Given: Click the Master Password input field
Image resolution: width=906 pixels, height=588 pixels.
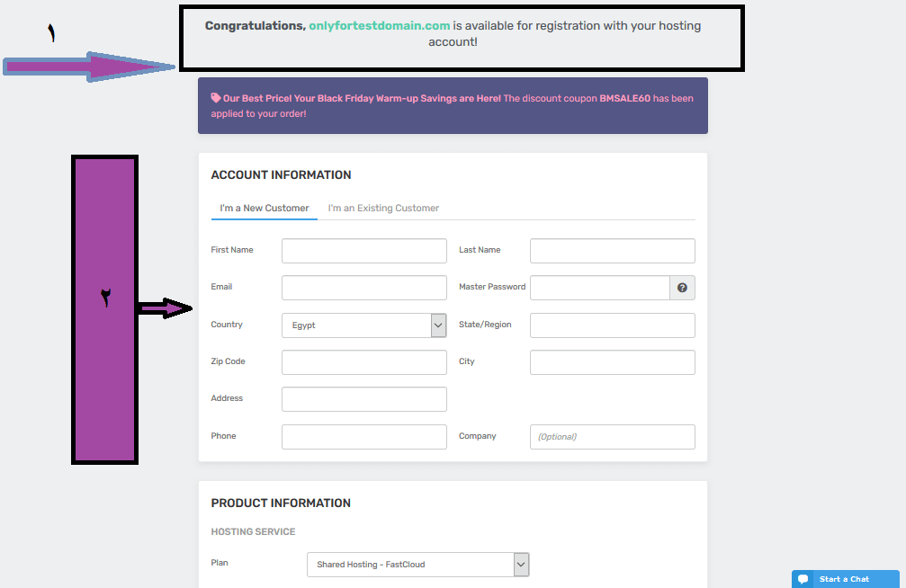Looking at the screenshot, I should pyautogui.click(x=600, y=288).
